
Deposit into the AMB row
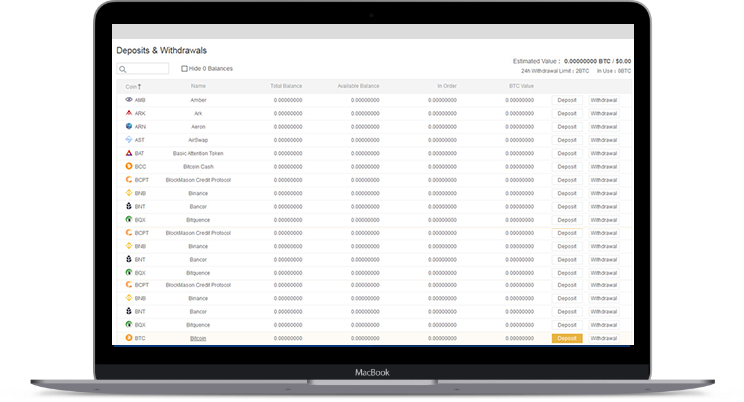(x=567, y=100)
